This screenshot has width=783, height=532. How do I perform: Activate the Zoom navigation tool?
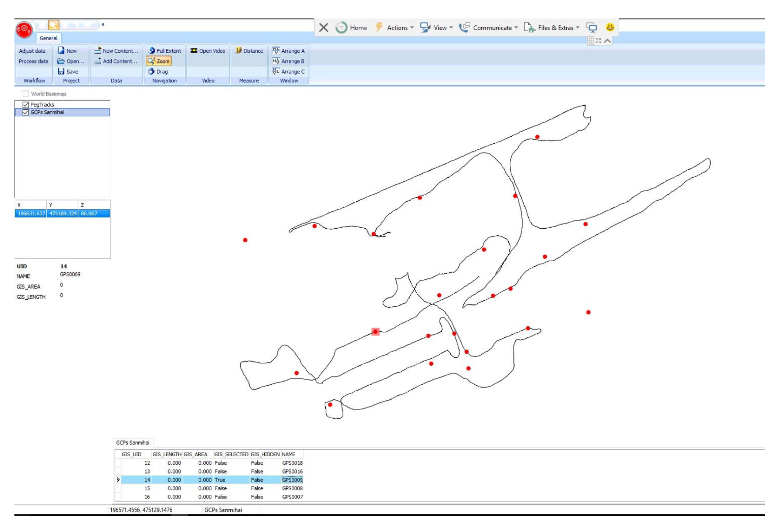[x=159, y=61]
